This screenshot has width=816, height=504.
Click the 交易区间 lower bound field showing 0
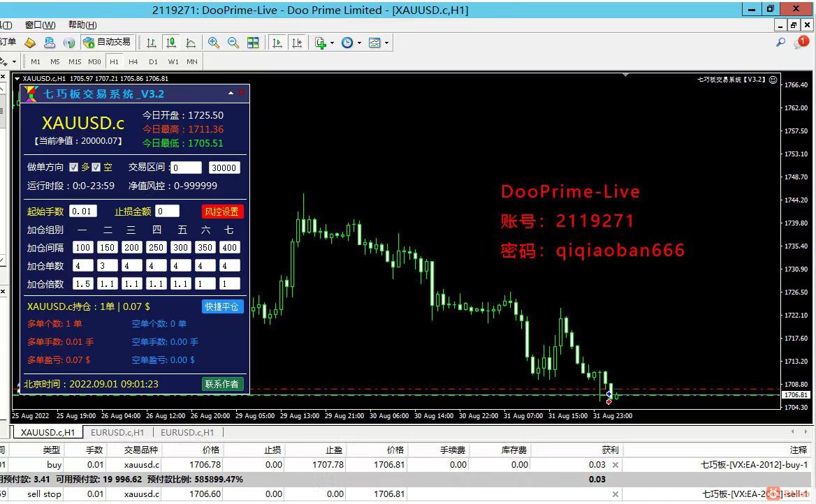coord(186,168)
